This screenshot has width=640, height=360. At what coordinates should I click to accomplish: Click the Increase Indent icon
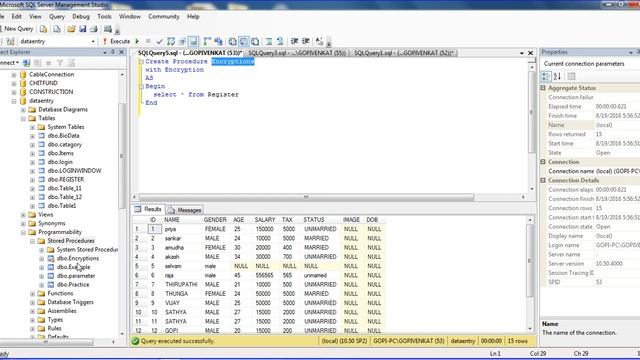pyautogui.click(x=305, y=41)
